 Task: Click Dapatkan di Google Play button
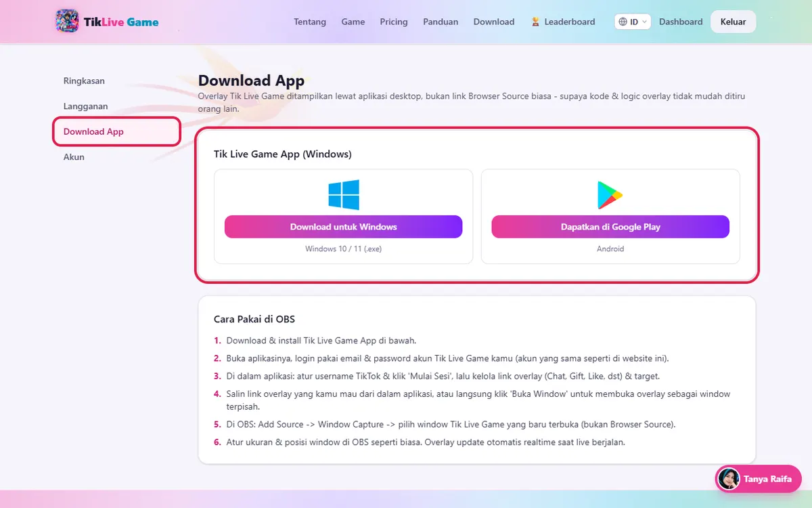[x=610, y=227]
